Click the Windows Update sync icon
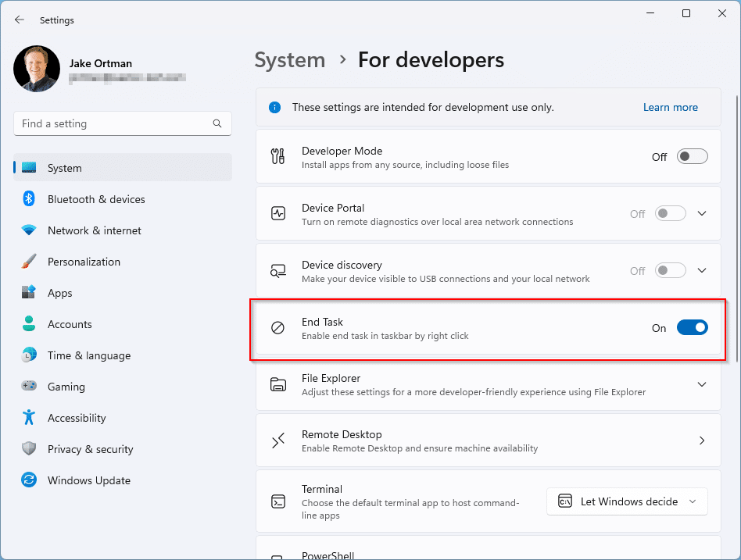This screenshot has height=560, width=741. tap(29, 480)
